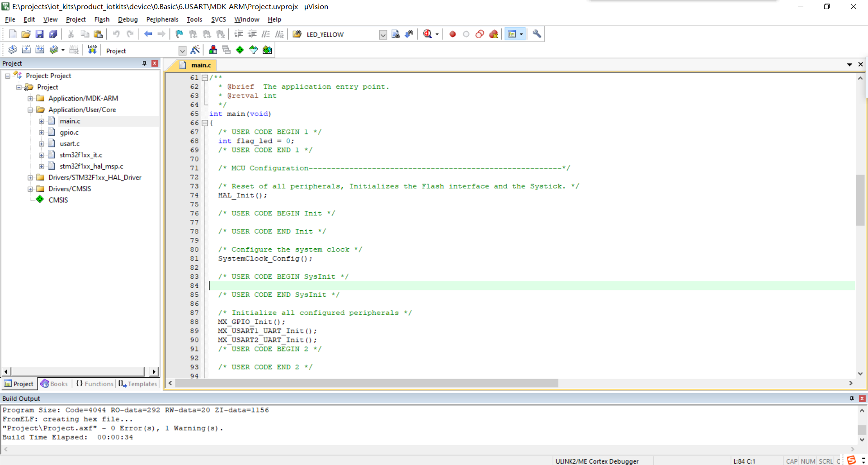
Task: Close the active editor document
Action: pos(861,65)
